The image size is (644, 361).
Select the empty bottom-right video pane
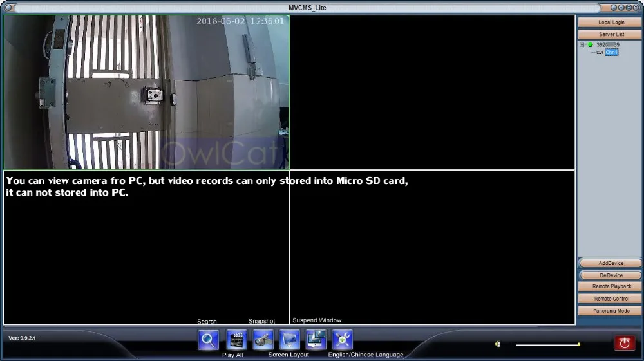click(x=433, y=247)
